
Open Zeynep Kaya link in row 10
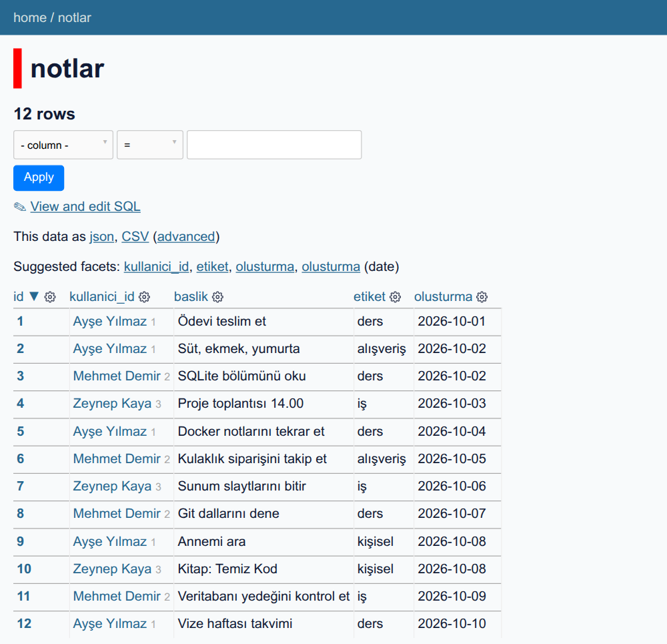pyautogui.click(x=112, y=569)
